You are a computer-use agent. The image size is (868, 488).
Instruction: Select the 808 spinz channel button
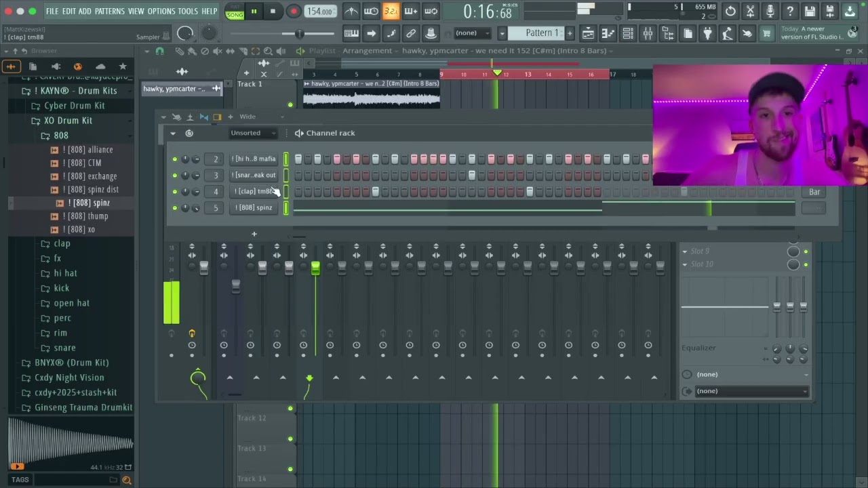coord(254,207)
